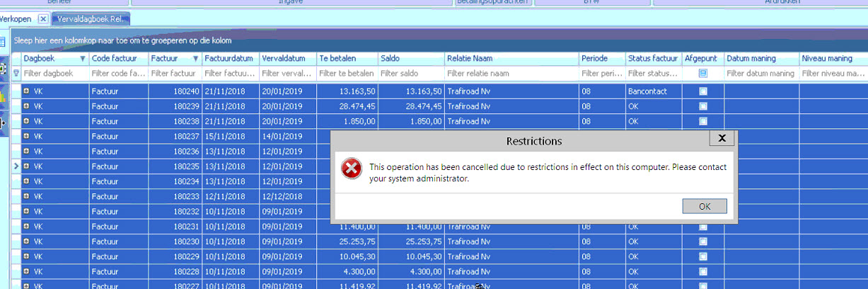Toggle Afgepunt checkbox for invoice 180240
The height and width of the screenshot is (289, 868).
(x=703, y=91)
